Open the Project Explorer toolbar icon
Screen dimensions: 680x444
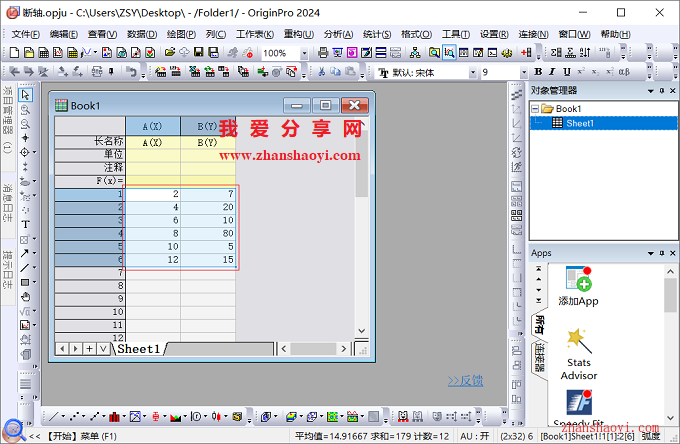[x=434, y=53]
